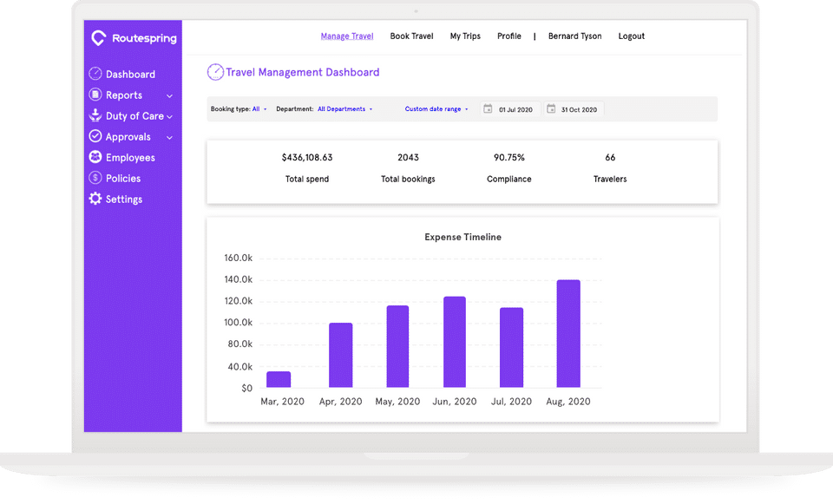Click the 2043 total bookings value

pyautogui.click(x=408, y=157)
